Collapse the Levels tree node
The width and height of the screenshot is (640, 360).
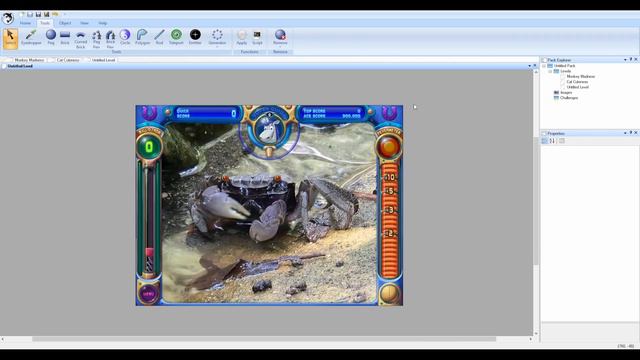pos(550,71)
